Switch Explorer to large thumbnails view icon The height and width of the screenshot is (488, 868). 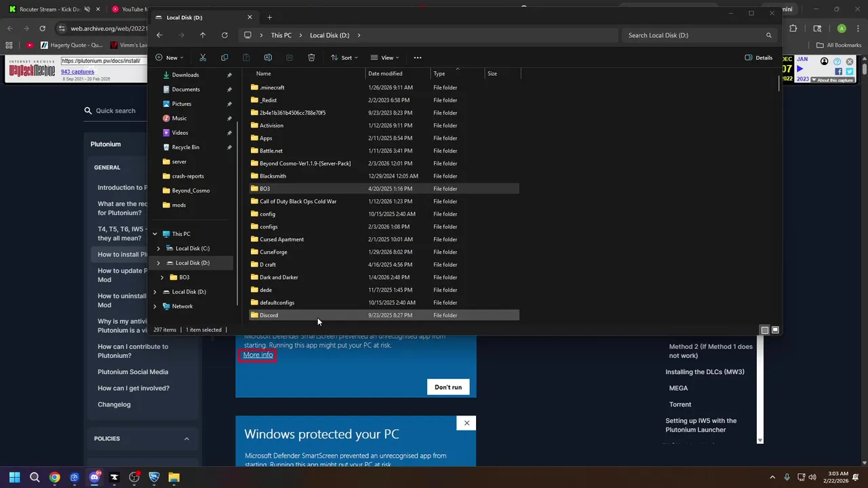775,330
